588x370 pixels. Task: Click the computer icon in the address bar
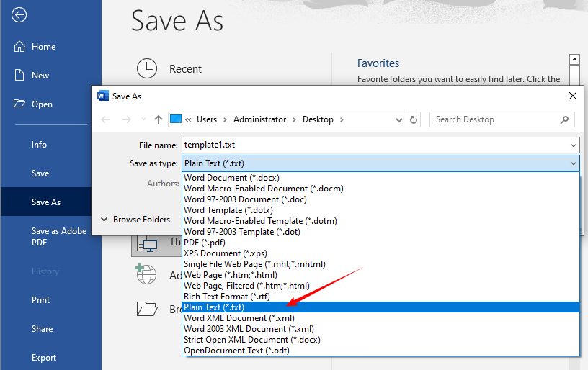tap(176, 119)
